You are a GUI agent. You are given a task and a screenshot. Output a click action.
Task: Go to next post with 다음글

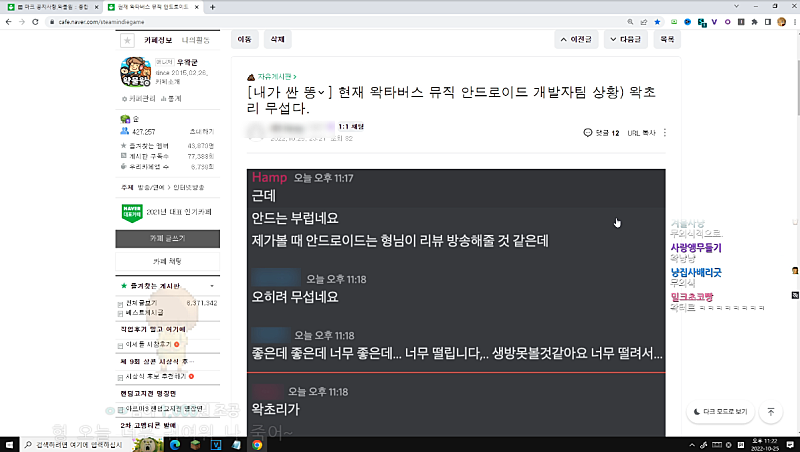pos(626,39)
